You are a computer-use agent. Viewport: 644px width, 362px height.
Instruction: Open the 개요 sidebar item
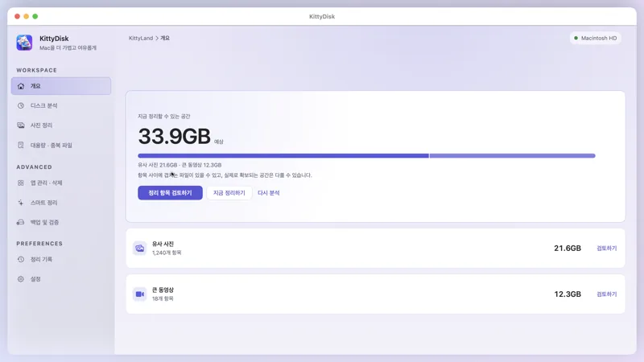(61, 86)
